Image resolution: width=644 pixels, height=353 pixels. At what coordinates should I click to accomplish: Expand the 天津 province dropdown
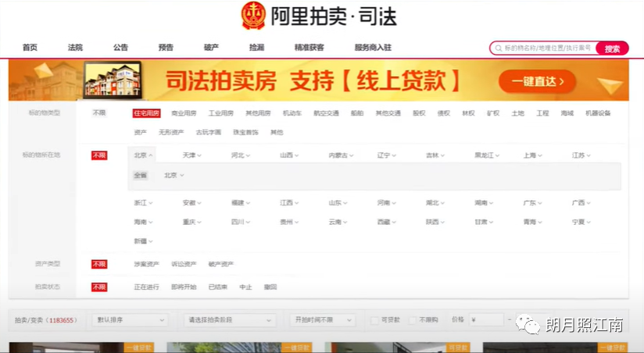[191, 155]
